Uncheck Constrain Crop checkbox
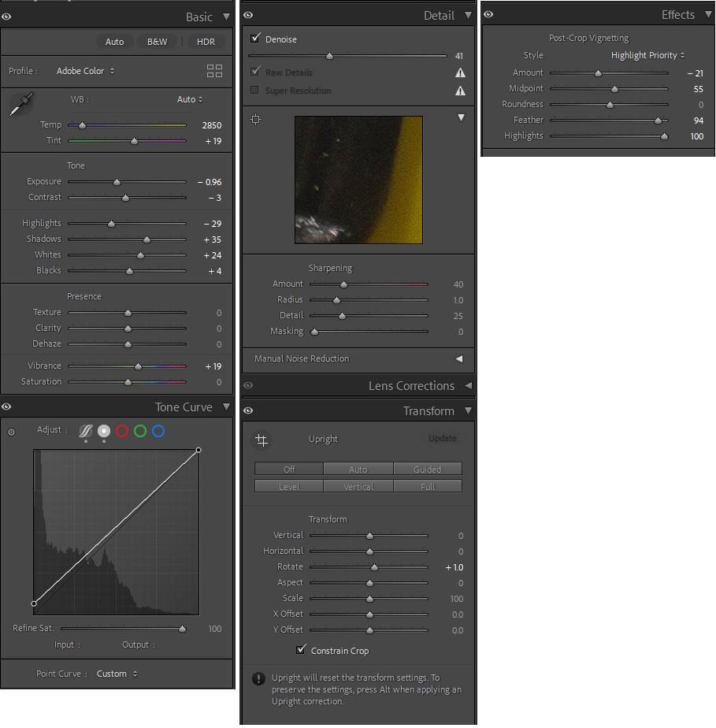Viewport: 716px width, 728px height. [x=301, y=649]
